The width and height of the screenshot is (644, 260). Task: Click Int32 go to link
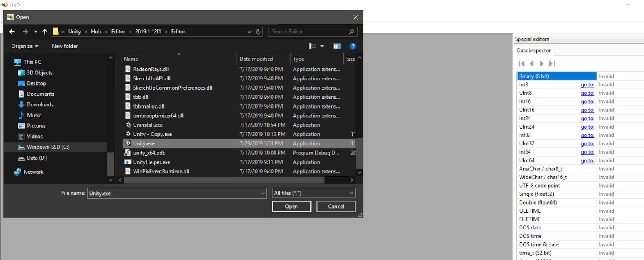(587, 135)
